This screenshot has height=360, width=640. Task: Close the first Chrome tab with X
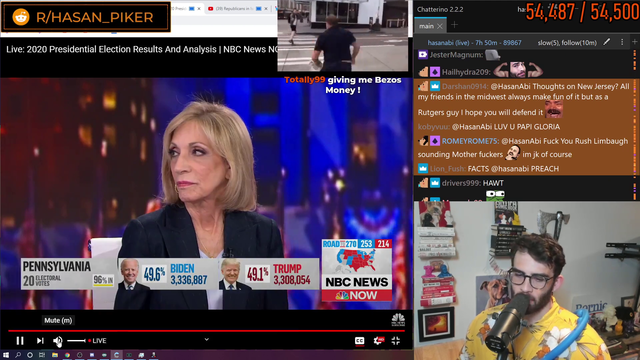point(199,9)
